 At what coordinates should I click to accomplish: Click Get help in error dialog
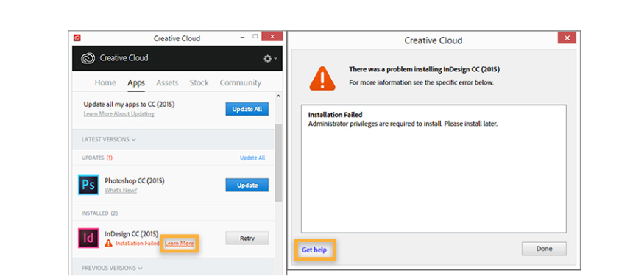pyautogui.click(x=314, y=250)
